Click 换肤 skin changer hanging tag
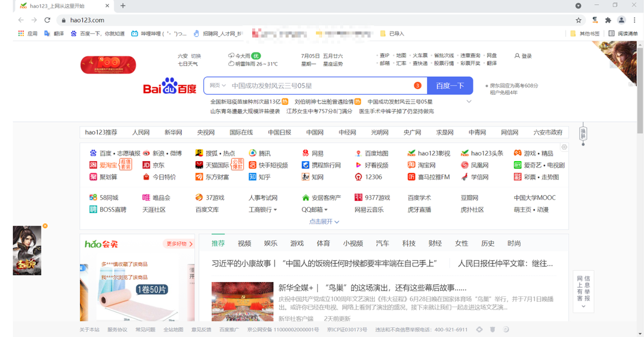The image size is (644, 337). (583, 134)
